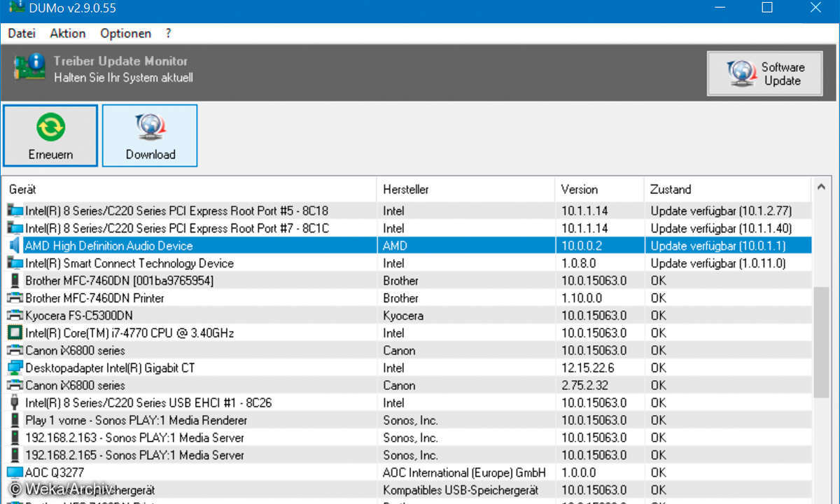The width and height of the screenshot is (840, 504).
Task: Select Brother MFC-7460DN Printer row
Action: pos(407,297)
